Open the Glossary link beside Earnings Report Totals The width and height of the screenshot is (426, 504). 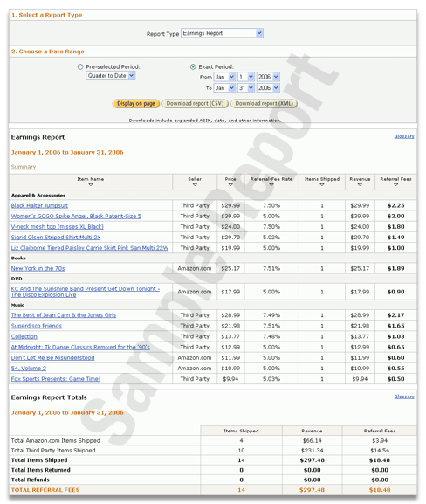point(404,397)
